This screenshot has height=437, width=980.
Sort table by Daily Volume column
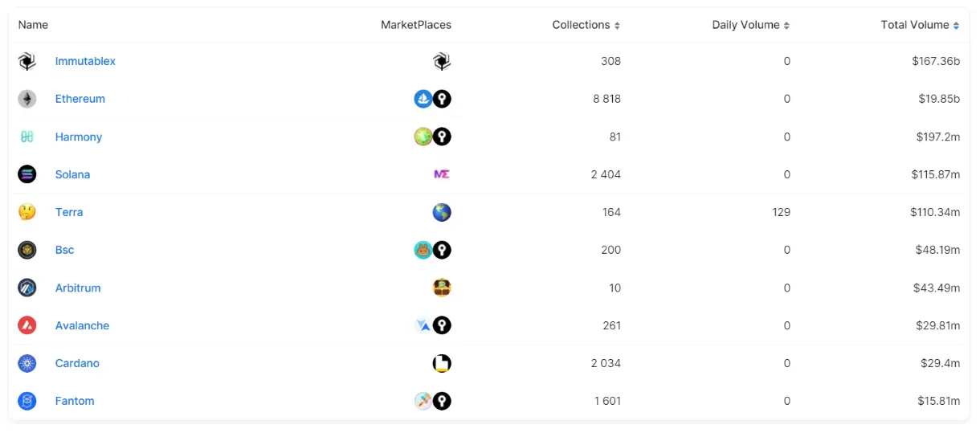pyautogui.click(x=751, y=25)
